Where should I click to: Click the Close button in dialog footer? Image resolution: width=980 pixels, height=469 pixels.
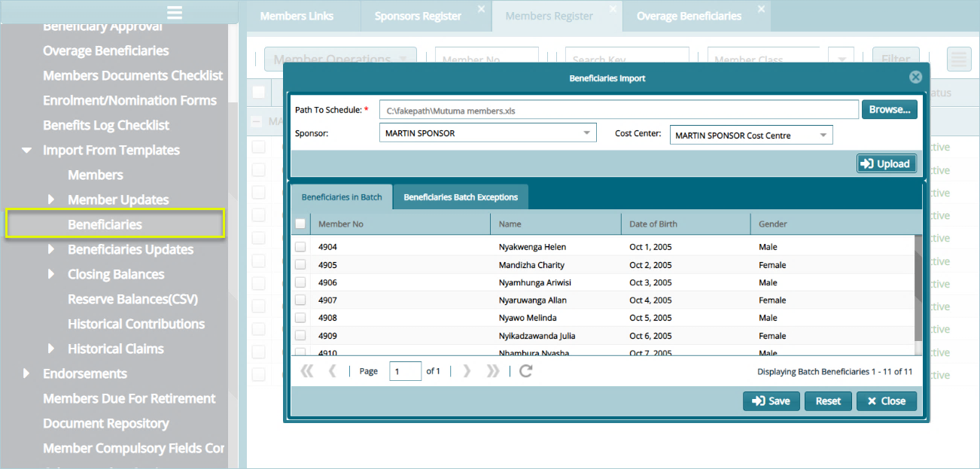pyautogui.click(x=887, y=401)
